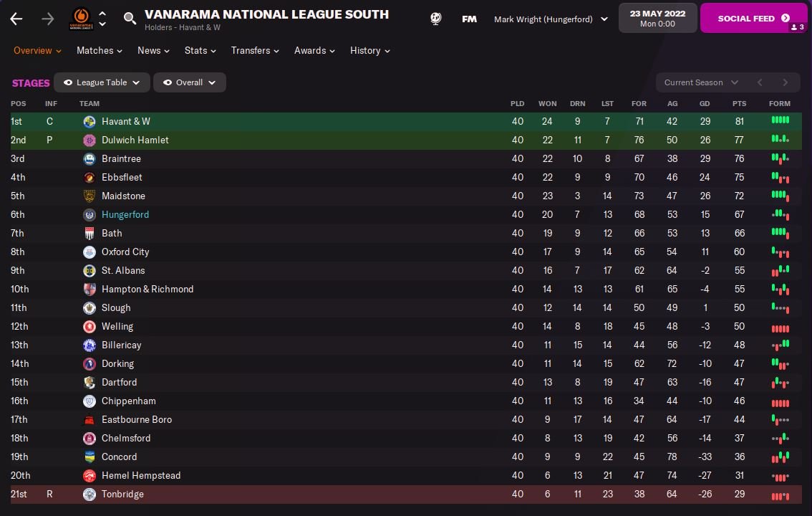
Task: Click the forward navigation arrow
Action: (x=48, y=19)
